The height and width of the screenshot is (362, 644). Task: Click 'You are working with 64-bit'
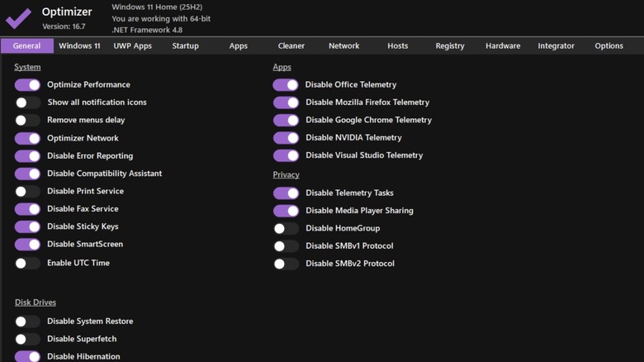point(161,18)
